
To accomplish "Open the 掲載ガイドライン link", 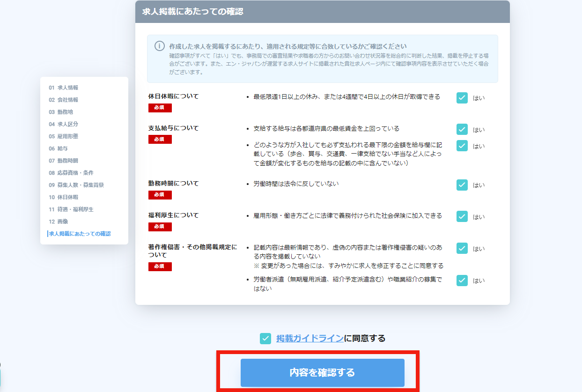I will [x=310, y=338].
